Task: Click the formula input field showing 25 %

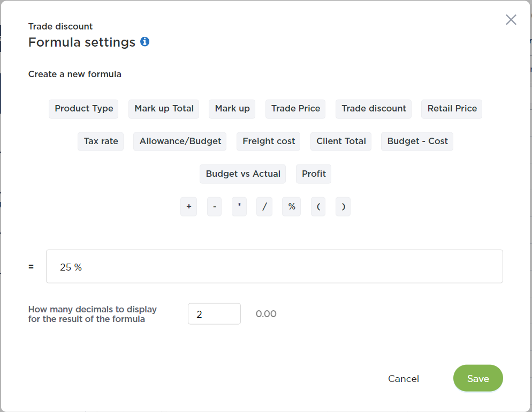Action: coord(275,267)
